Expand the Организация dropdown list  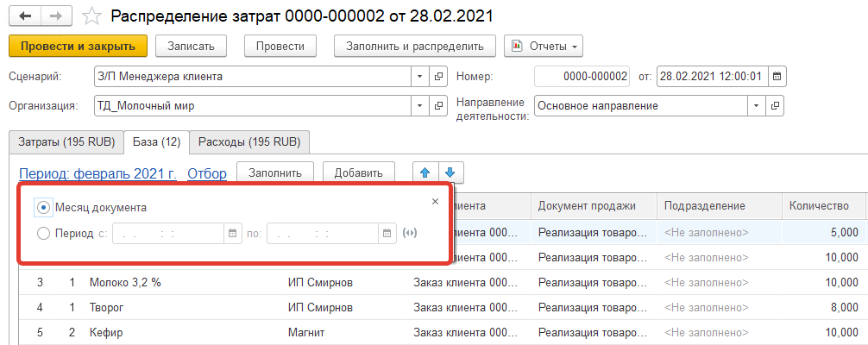point(418,106)
